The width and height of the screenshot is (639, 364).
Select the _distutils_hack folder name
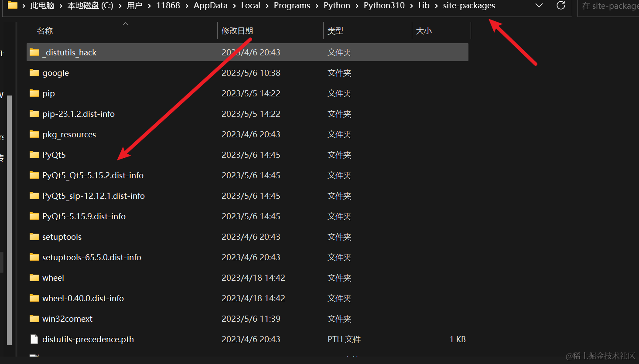pyautogui.click(x=69, y=52)
